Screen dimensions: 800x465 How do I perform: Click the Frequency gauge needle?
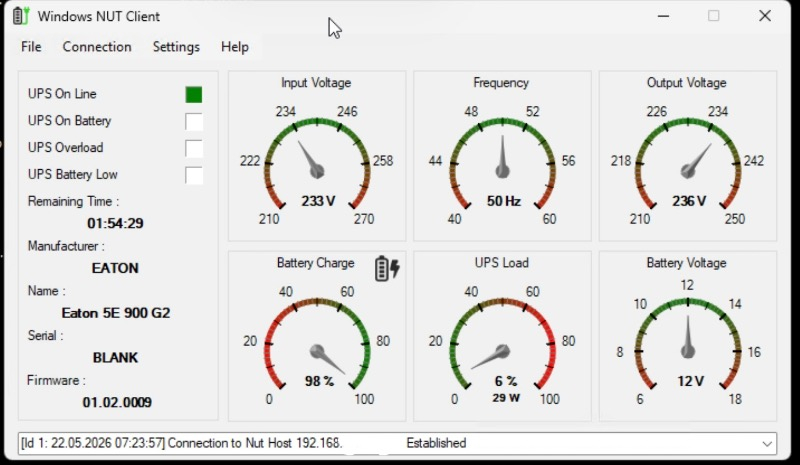click(x=503, y=157)
